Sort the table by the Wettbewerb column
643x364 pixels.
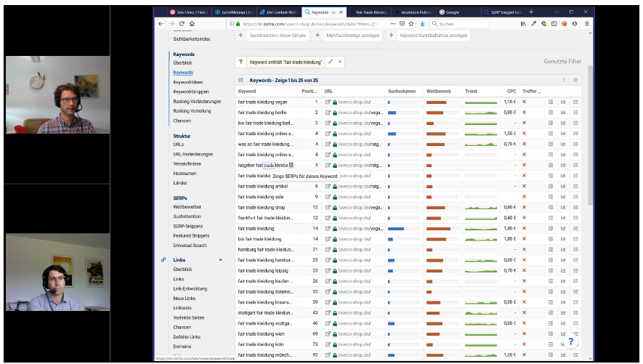click(438, 92)
